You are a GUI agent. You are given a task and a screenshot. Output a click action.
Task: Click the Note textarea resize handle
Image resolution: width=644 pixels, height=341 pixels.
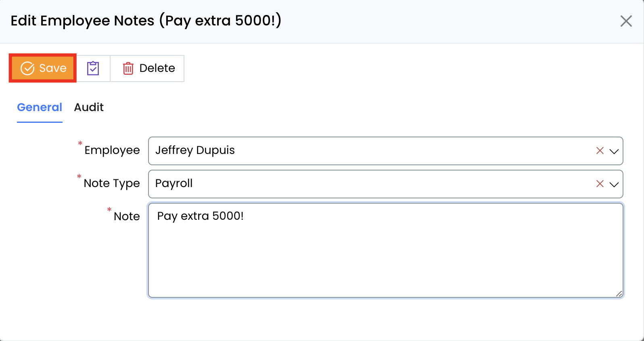[x=619, y=294]
